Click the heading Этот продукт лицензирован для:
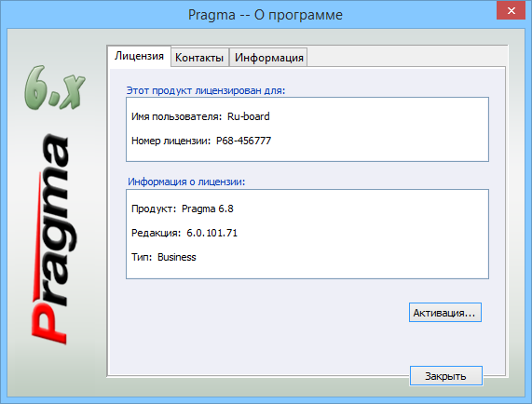Image resolution: width=532 pixels, height=404 pixels. pyautogui.click(x=206, y=90)
